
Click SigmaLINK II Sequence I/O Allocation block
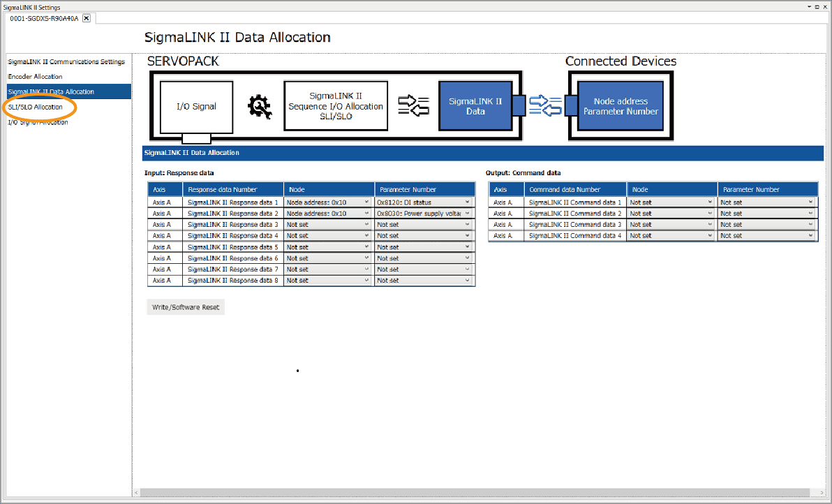pos(336,106)
